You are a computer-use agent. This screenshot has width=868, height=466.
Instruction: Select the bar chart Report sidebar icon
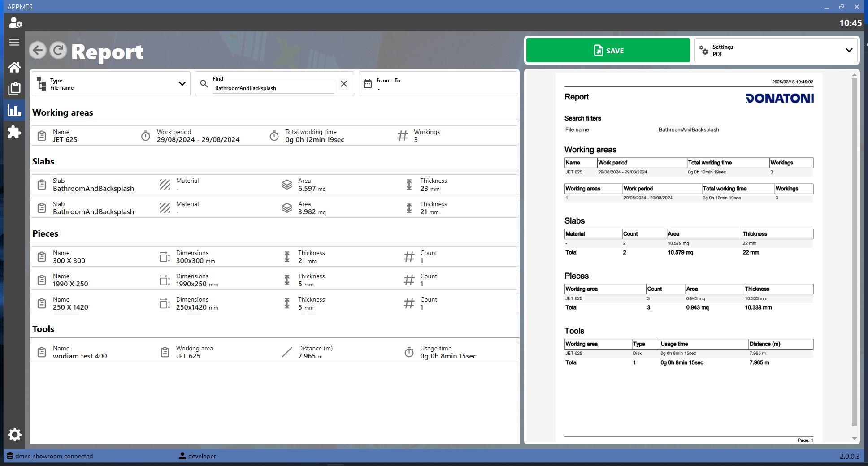pos(14,110)
